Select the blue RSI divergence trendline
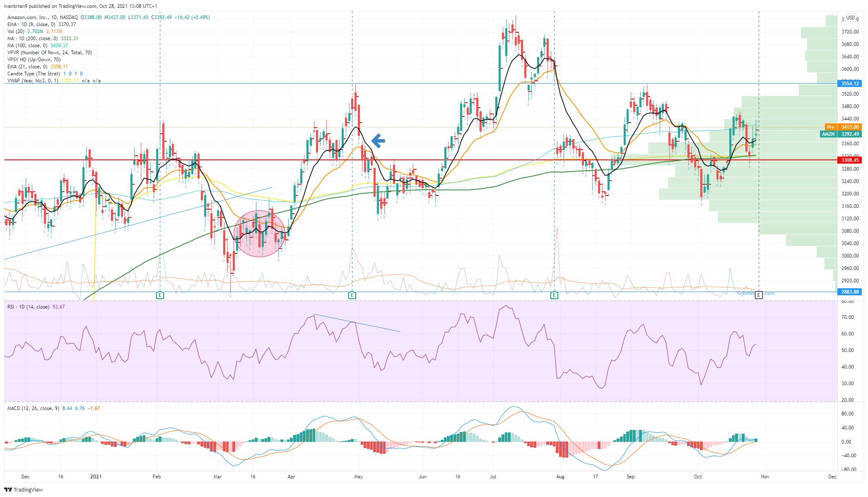The height and width of the screenshot is (497, 868). pyautogui.click(x=357, y=323)
